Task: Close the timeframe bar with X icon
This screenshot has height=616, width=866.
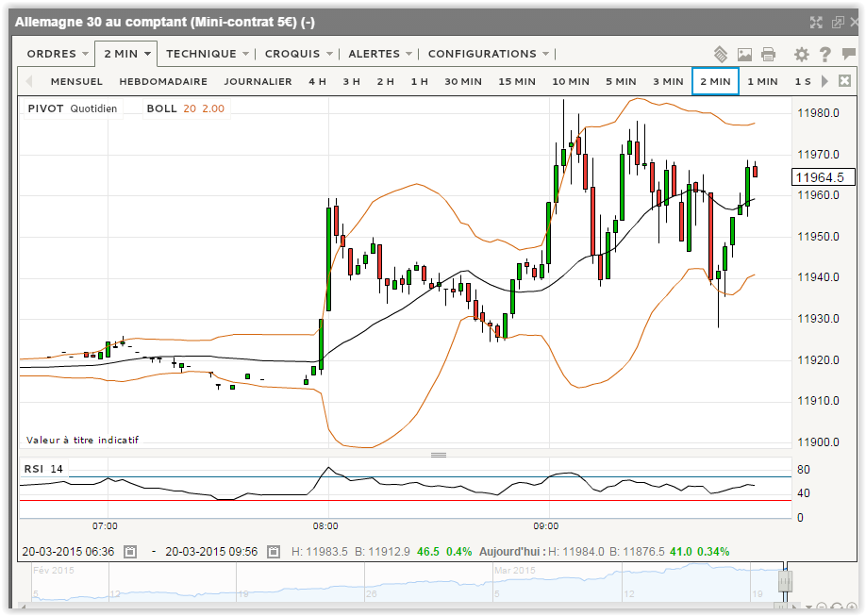Action: [844, 81]
